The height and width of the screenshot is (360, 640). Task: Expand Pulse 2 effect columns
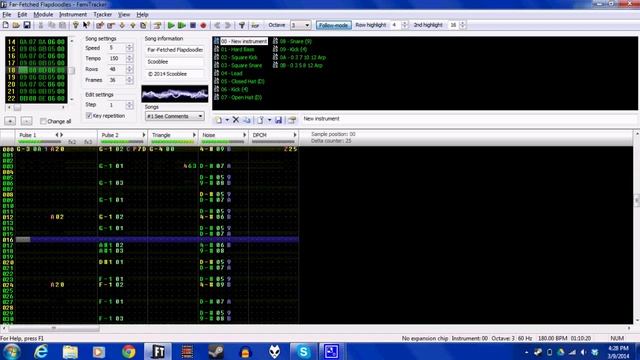point(144,135)
